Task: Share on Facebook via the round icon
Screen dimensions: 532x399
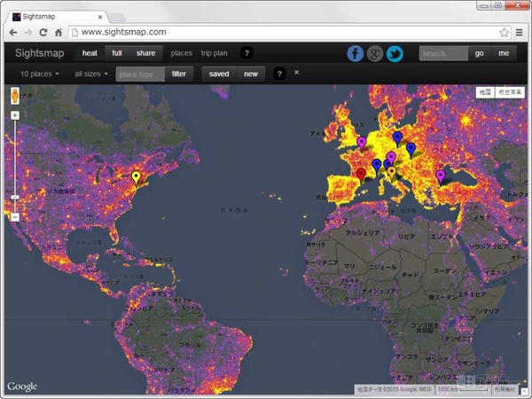Action: click(x=356, y=53)
